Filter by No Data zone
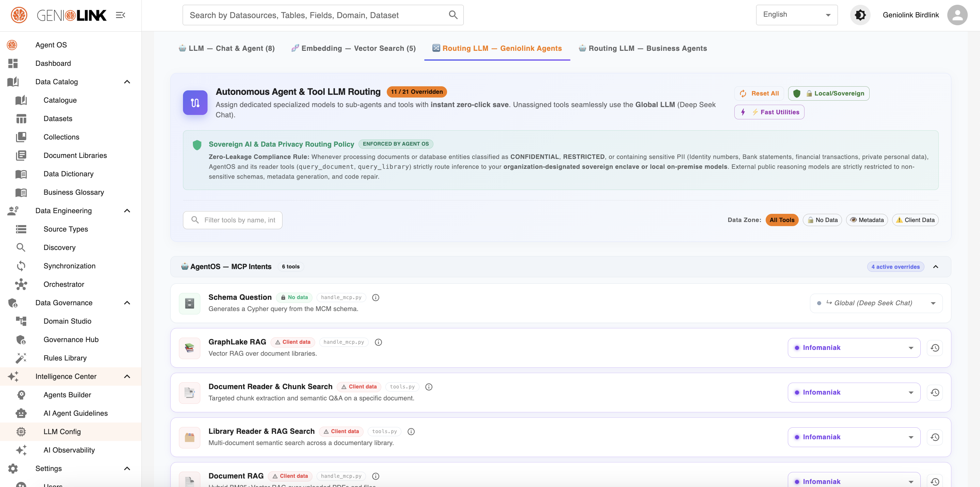Screen dimensions: 980x487 tap(822, 220)
